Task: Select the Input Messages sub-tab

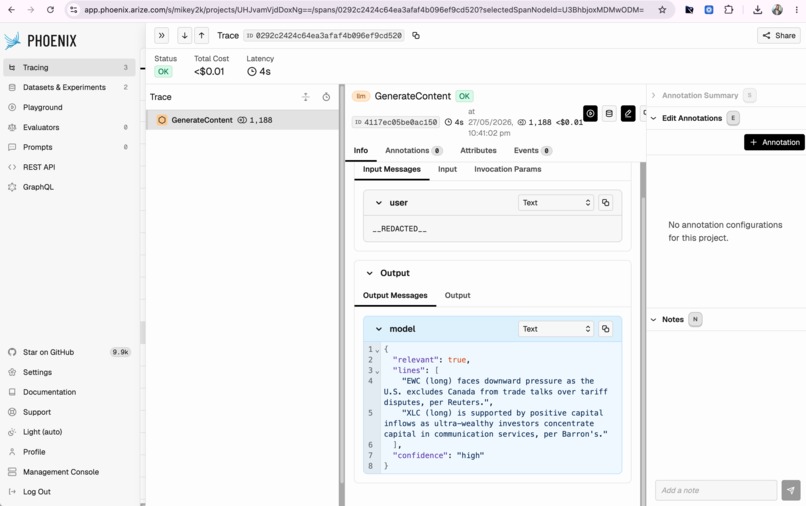Action: tap(392, 169)
